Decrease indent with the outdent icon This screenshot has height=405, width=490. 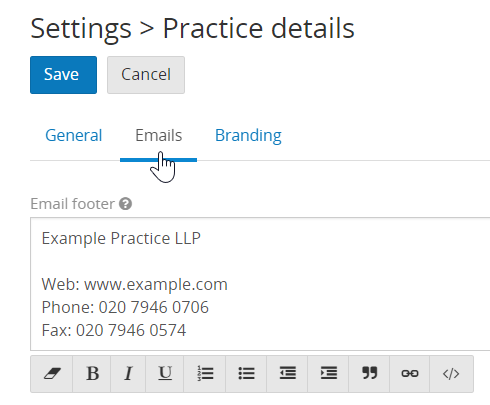tap(287, 374)
